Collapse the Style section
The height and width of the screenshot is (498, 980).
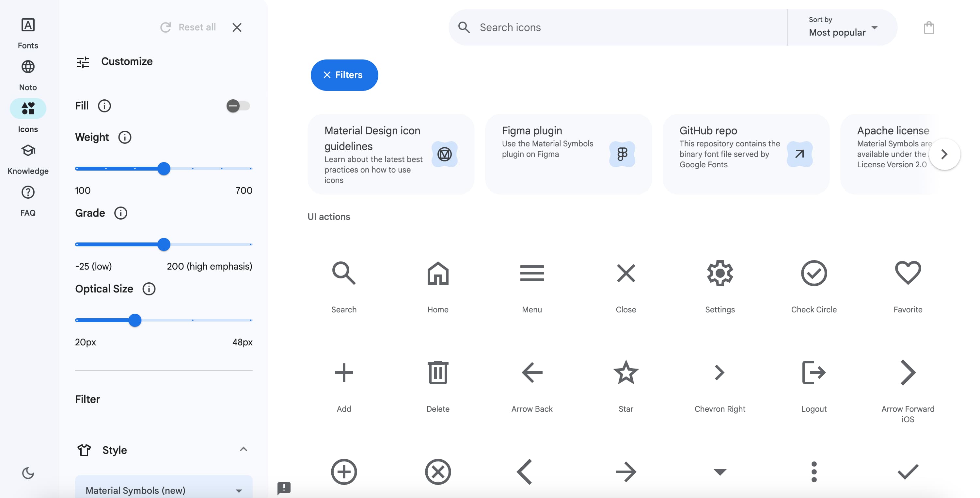(x=243, y=450)
